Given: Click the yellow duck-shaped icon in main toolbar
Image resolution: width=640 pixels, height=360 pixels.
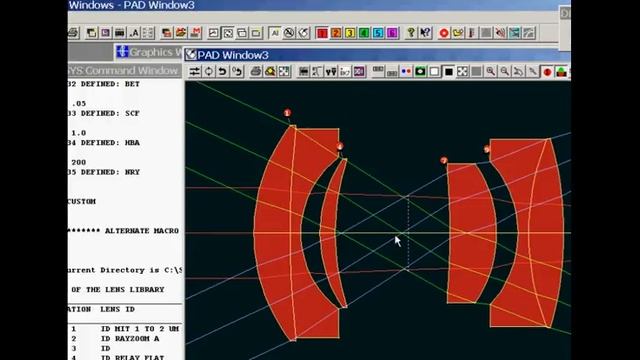Looking at the screenshot, I should click(458, 33).
